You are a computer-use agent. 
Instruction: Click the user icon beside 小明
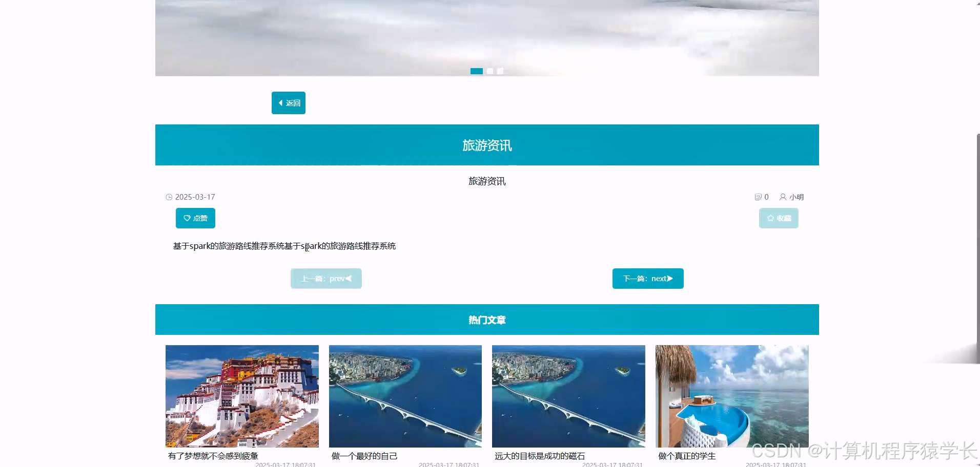tap(783, 197)
